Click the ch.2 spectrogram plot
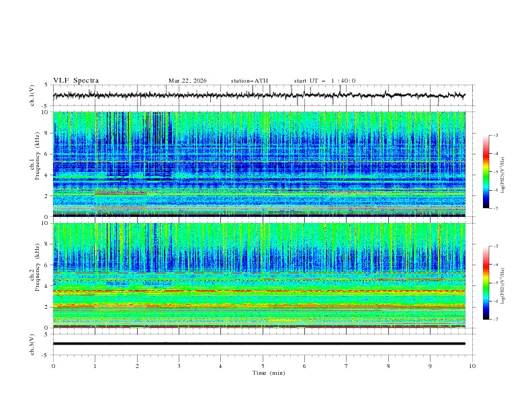The height and width of the screenshot is (411, 532). 259,275
